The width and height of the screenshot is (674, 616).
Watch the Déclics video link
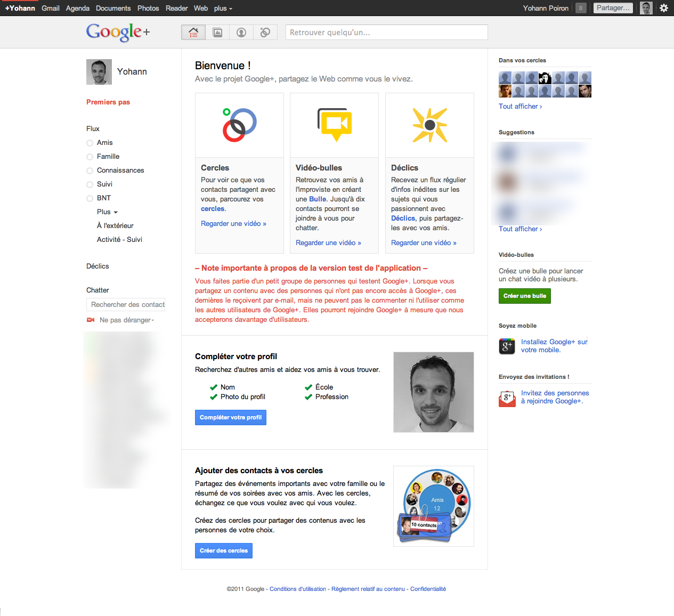point(424,243)
